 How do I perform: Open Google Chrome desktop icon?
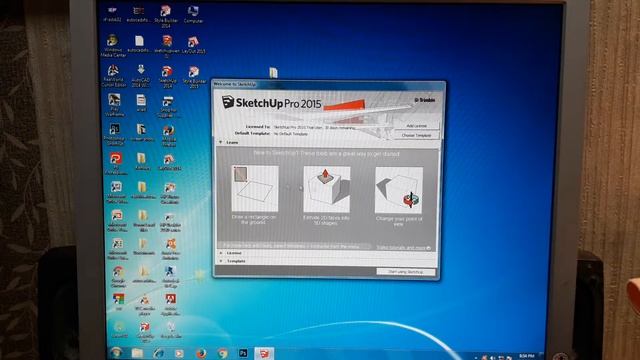pyautogui.click(x=118, y=277)
